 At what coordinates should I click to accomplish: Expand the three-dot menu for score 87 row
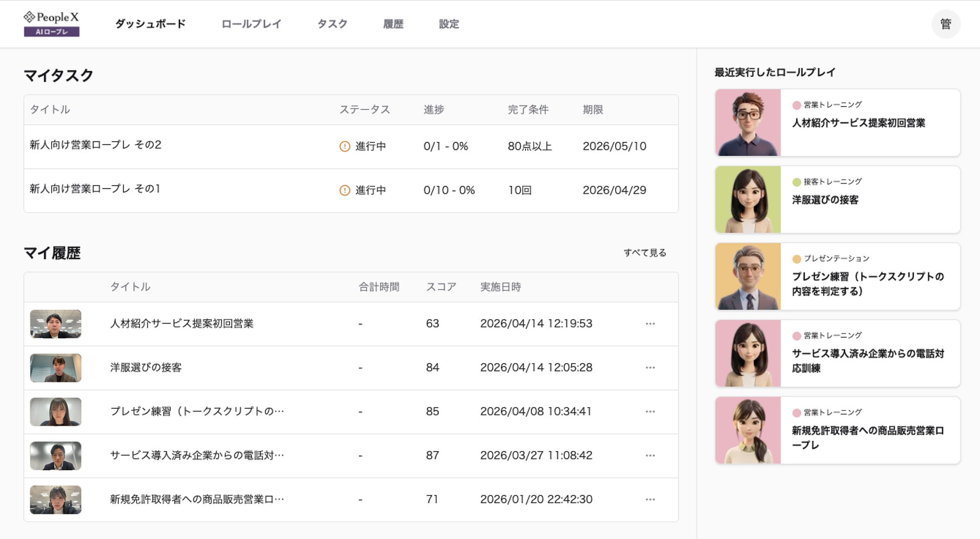pyautogui.click(x=650, y=456)
